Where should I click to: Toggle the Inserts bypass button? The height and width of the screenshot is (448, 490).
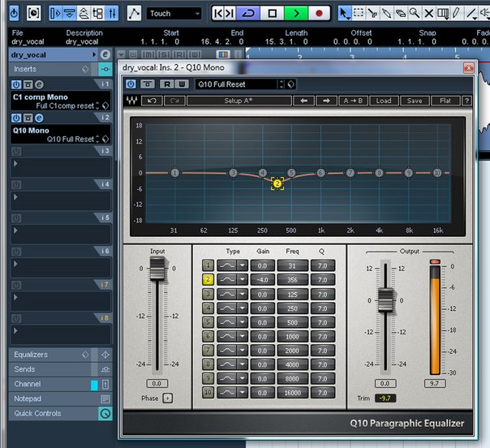pos(105,69)
